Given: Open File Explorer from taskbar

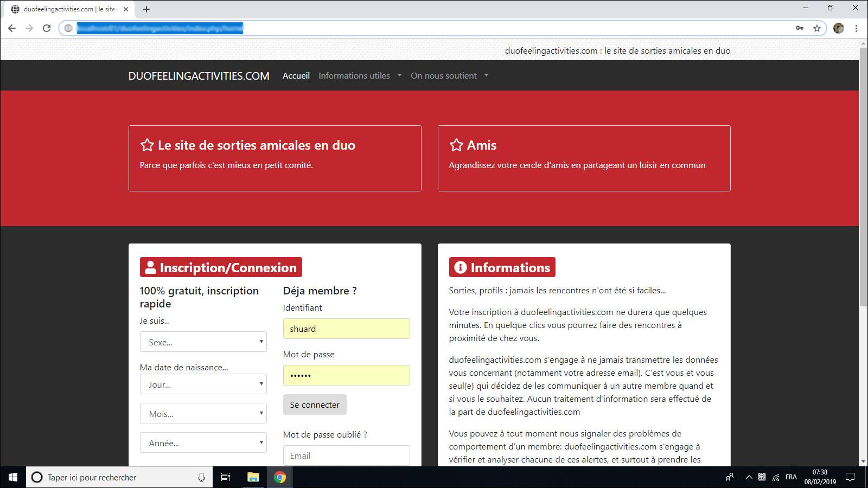Looking at the screenshot, I should (253, 477).
